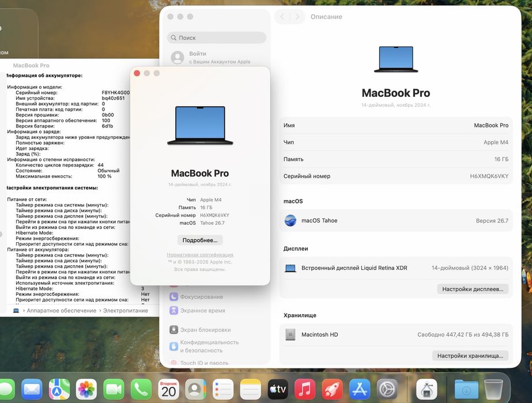This screenshot has width=532, height=403.
Task: Click Аппаратное обеспечение in the path bar
Action: pyautogui.click(x=62, y=310)
